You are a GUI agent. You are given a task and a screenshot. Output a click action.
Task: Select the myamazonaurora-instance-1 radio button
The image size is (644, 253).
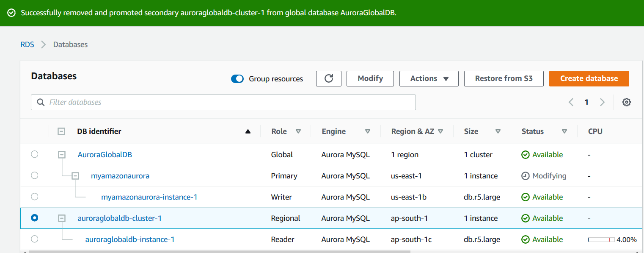(35, 197)
